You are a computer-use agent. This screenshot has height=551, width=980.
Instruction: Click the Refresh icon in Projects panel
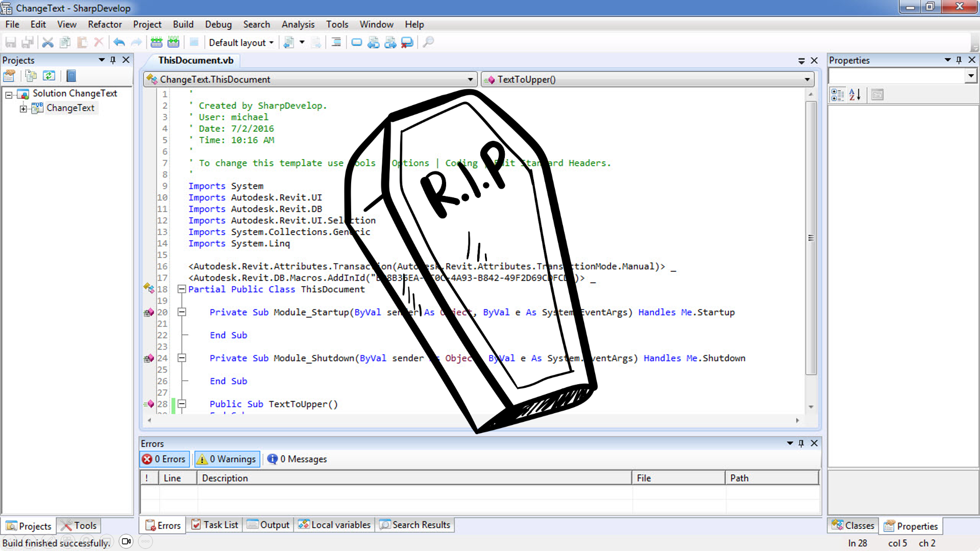[49, 76]
